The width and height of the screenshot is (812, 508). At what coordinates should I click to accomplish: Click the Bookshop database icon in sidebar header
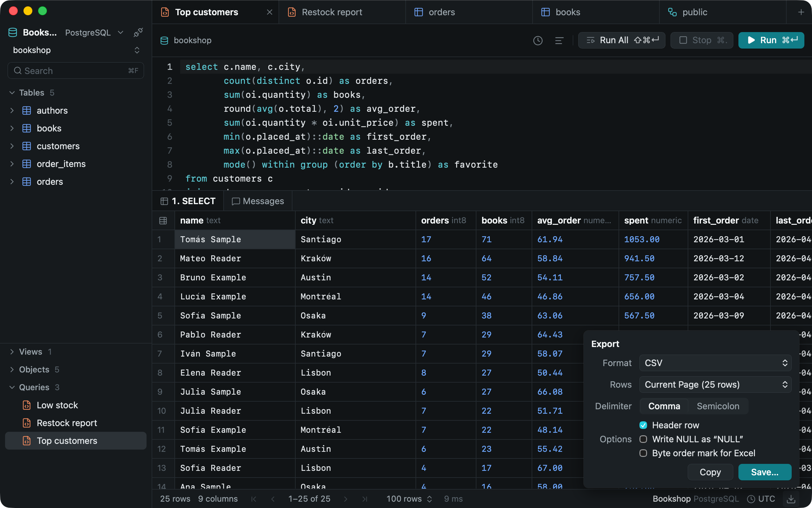[x=13, y=33]
